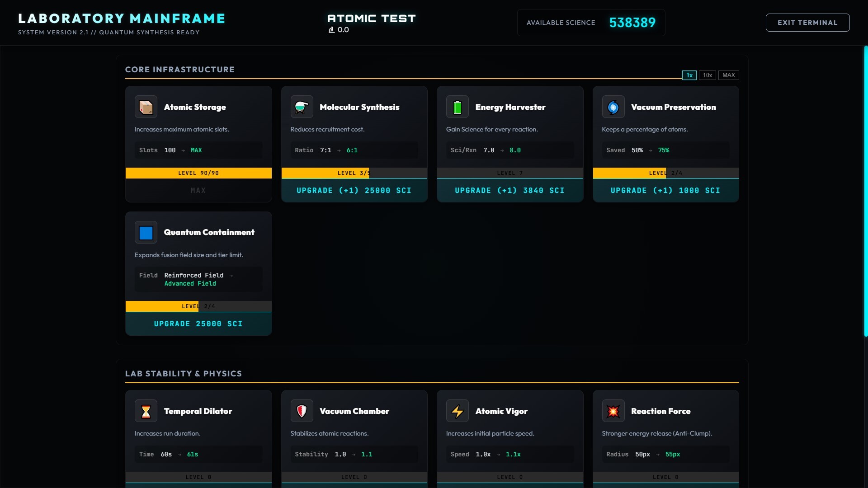Click the Available Science counter

point(632,22)
